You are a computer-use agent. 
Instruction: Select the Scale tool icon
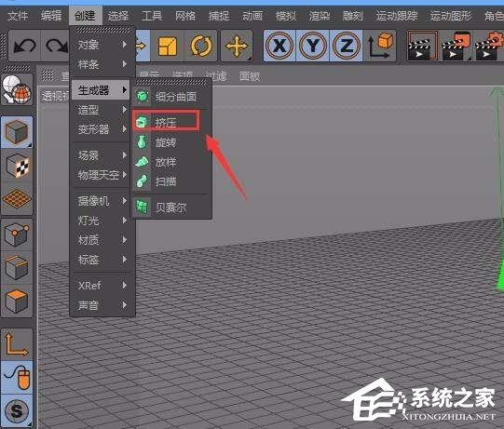click(x=167, y=46)
